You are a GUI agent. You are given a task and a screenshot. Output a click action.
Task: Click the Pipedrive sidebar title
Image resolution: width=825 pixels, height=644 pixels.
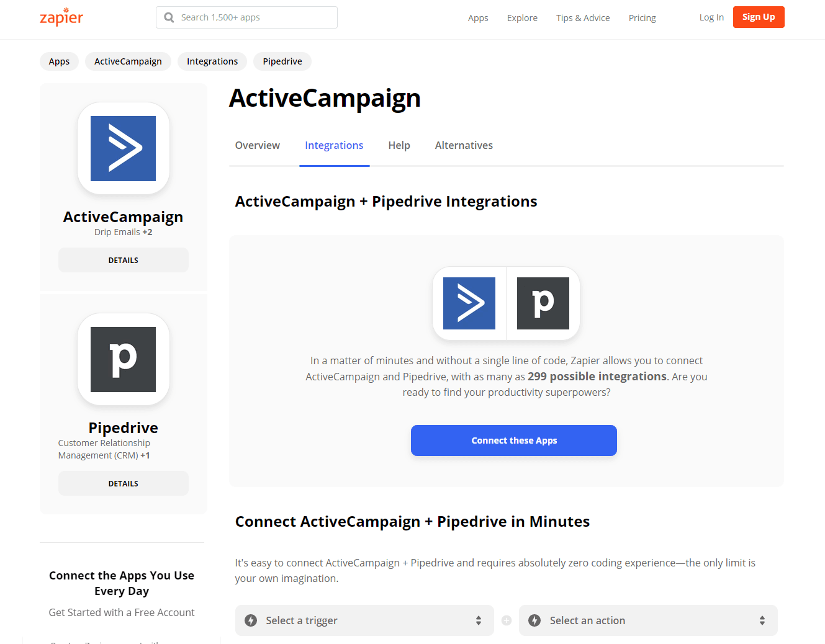pos(123,427)
